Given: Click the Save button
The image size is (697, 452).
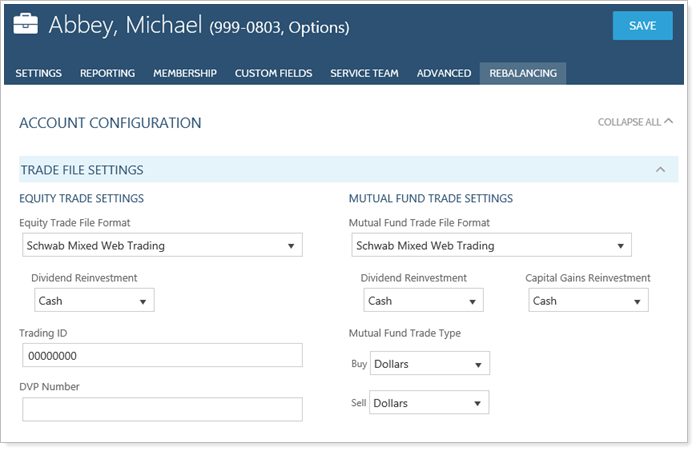Looking at the screenshot, I should pos(642,26).
